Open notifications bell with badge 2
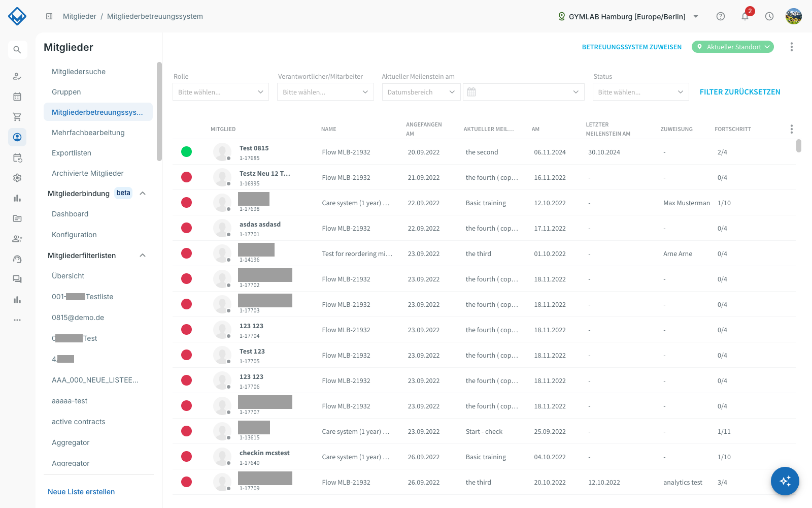Screen dimensions: 812x508 tap(745, 16)
